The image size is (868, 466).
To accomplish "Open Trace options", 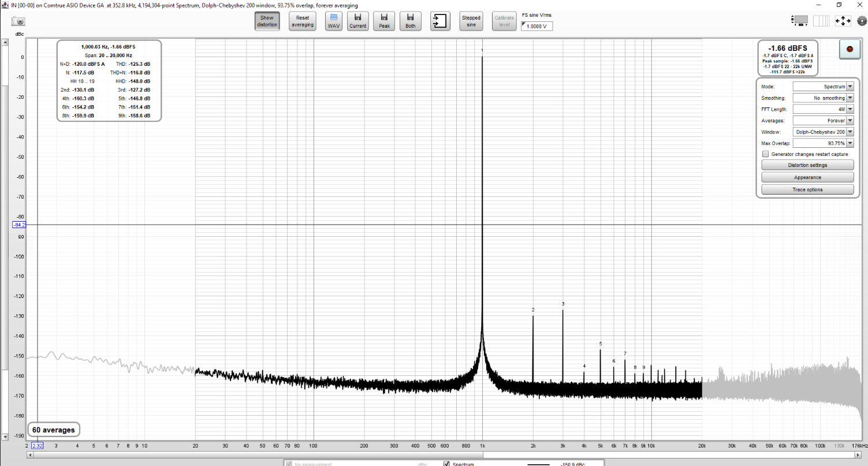I will (x=807, y=189).
